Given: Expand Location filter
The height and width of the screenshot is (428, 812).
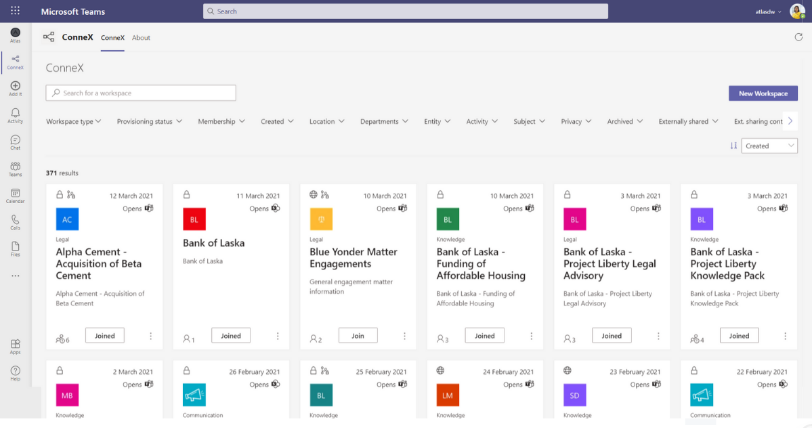Looking at the screenshot, I should click(327, 121).
